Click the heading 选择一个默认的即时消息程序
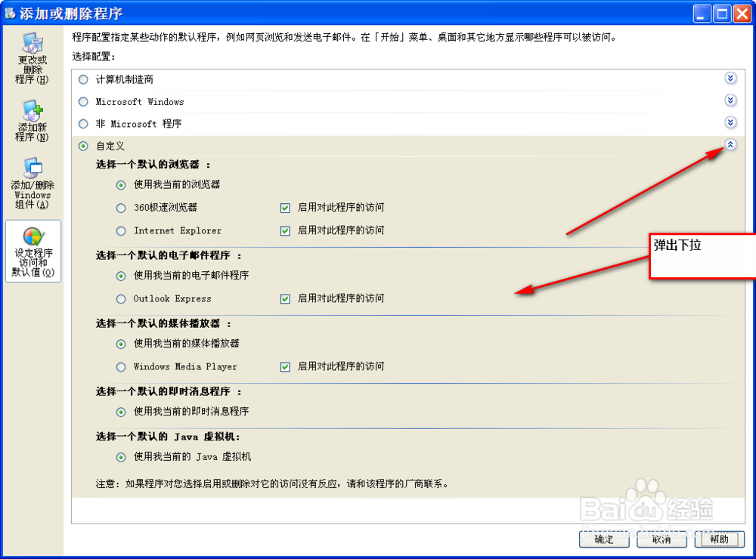This screenshot has width=756, height=559. 169,391
